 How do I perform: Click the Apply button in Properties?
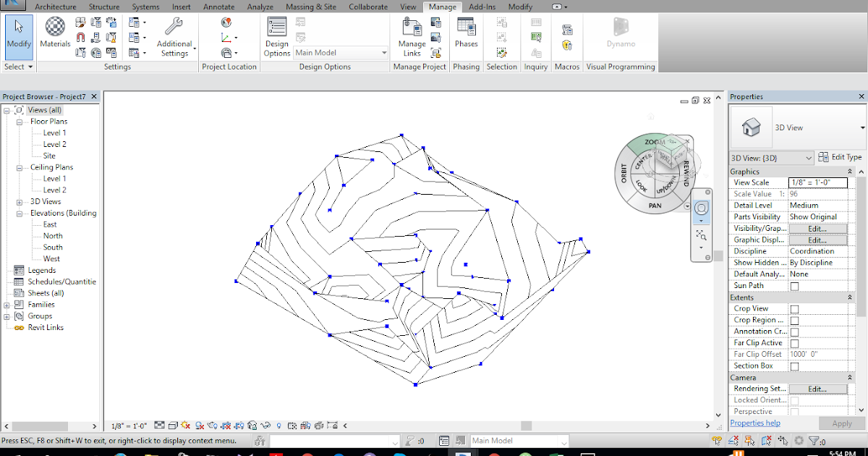(841, 423)
